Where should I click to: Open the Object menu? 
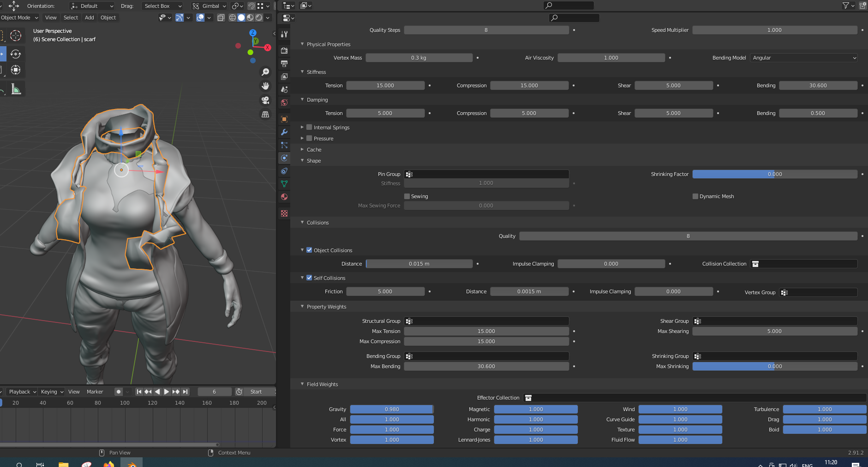(x=108, y=18)
